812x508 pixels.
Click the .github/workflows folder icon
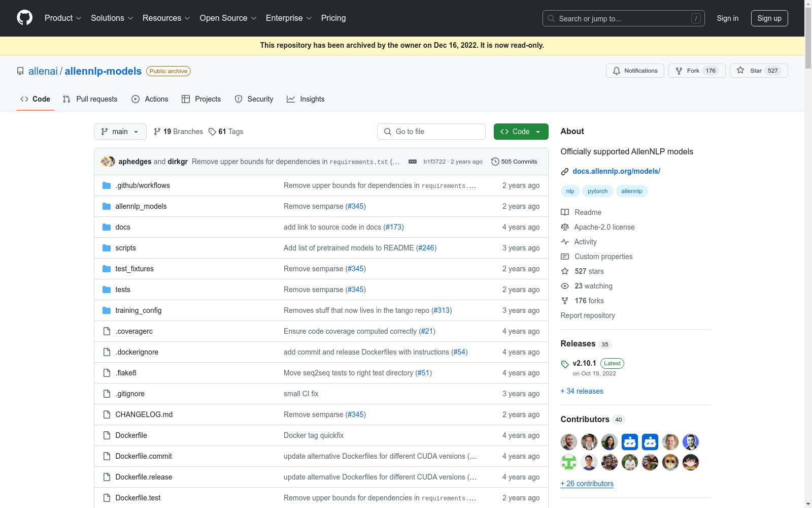pyautogui.click(x=107, y=185)
